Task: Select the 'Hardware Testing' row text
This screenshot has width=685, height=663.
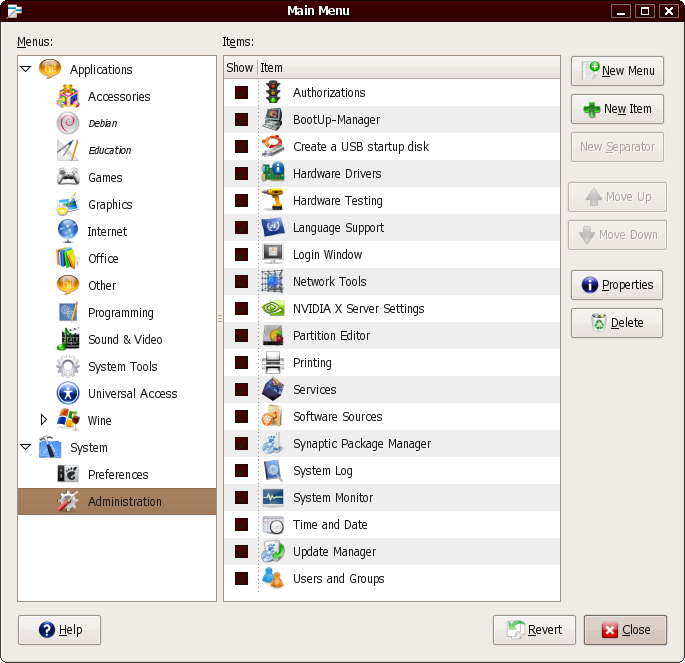Action: [338, 200]
